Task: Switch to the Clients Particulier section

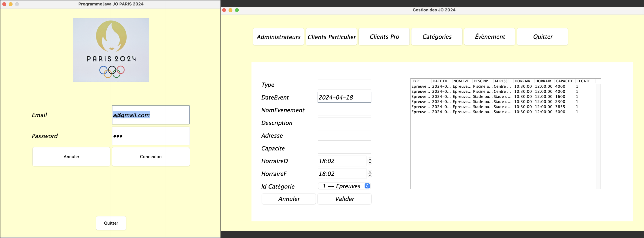Action: click(x=331, y=37)
